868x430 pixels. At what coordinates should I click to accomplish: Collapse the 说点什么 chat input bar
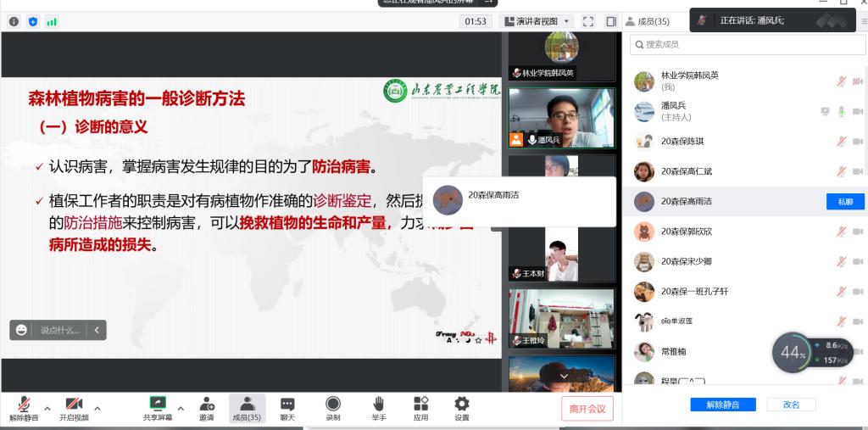click(x=97, y=330)
